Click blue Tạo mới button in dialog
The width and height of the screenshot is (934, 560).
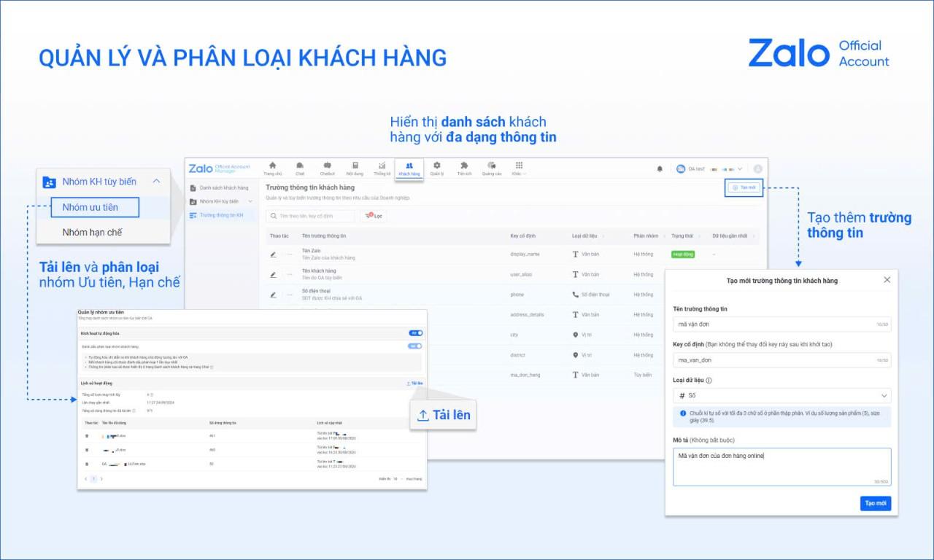[x=876, y=503]
